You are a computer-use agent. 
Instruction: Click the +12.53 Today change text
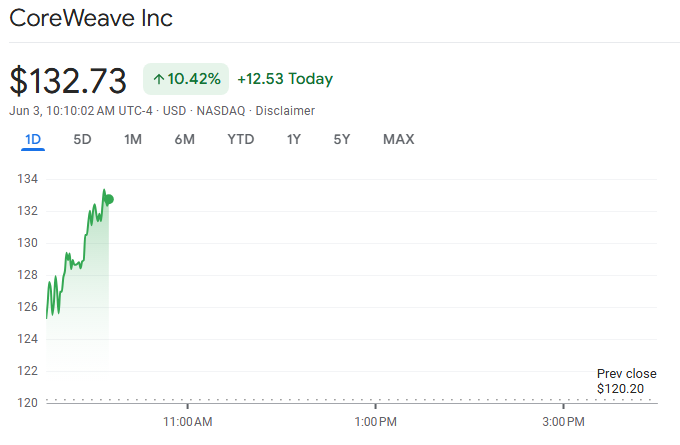coord(285,79)
